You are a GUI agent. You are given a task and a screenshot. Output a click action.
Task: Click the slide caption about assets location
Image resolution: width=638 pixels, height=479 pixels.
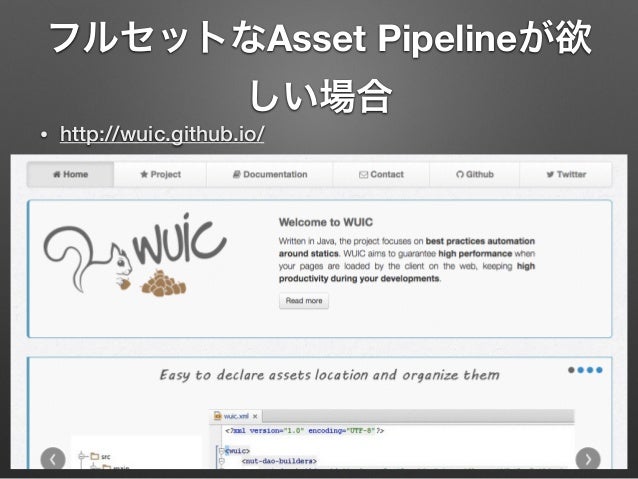pyautogui.click(x=330, y=375)
